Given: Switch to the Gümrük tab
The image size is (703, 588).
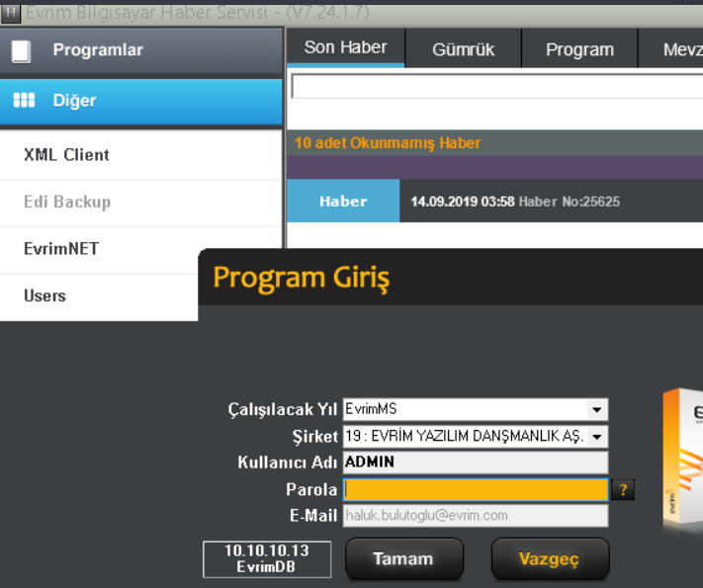Looking at the screenshot, I should coord(463,49).
